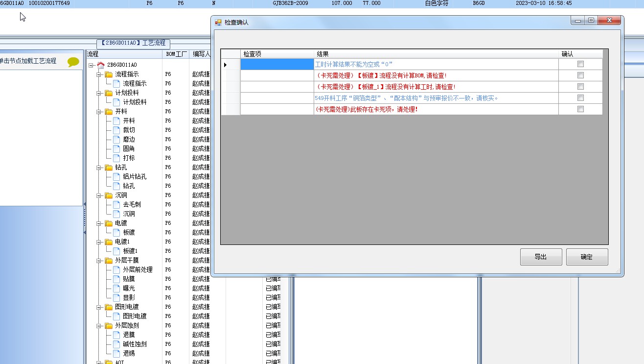Click the 裁切 document icon
644x364 pixels.
click(x=116, y=130)
